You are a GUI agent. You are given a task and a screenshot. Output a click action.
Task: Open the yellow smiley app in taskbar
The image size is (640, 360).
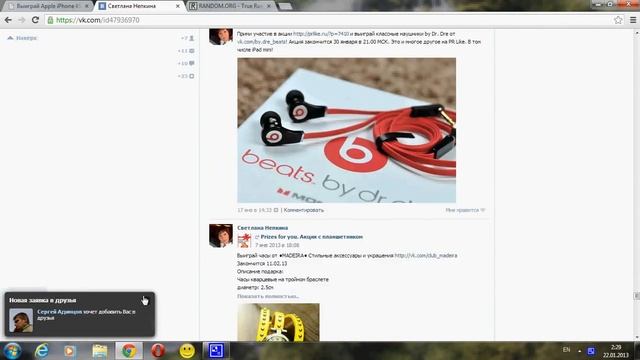[187, 351]
